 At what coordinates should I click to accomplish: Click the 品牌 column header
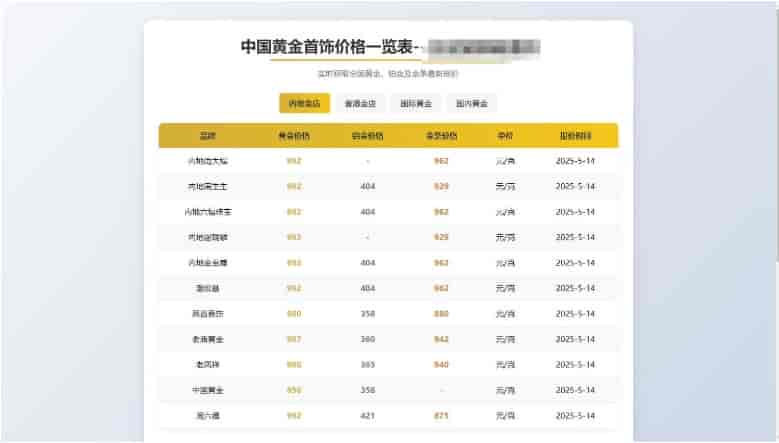208,136
